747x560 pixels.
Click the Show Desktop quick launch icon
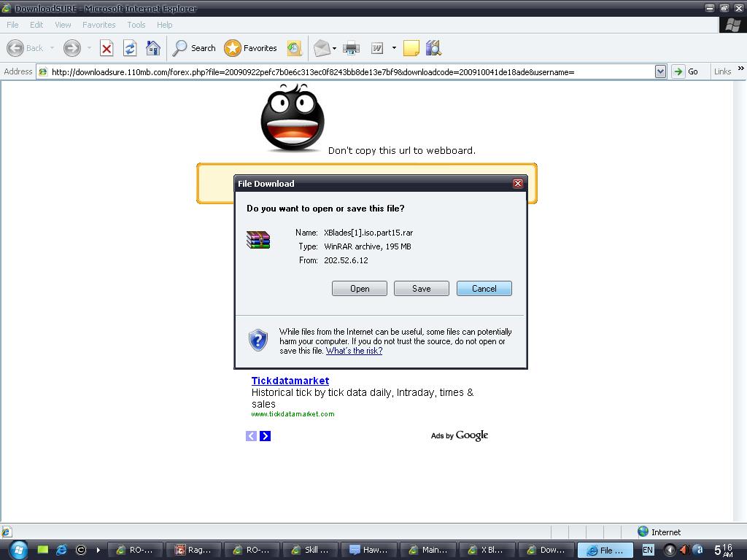(x=43, y=550)
